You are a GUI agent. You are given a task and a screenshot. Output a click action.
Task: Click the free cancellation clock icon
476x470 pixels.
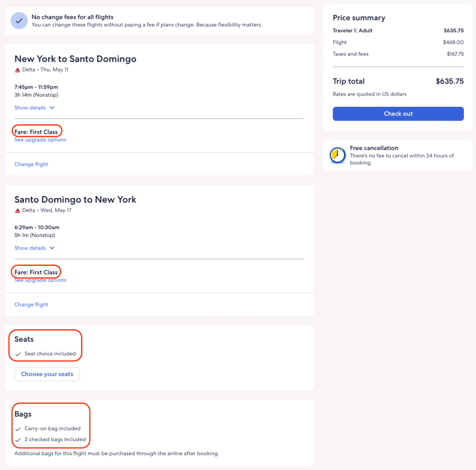click(337, 155)
